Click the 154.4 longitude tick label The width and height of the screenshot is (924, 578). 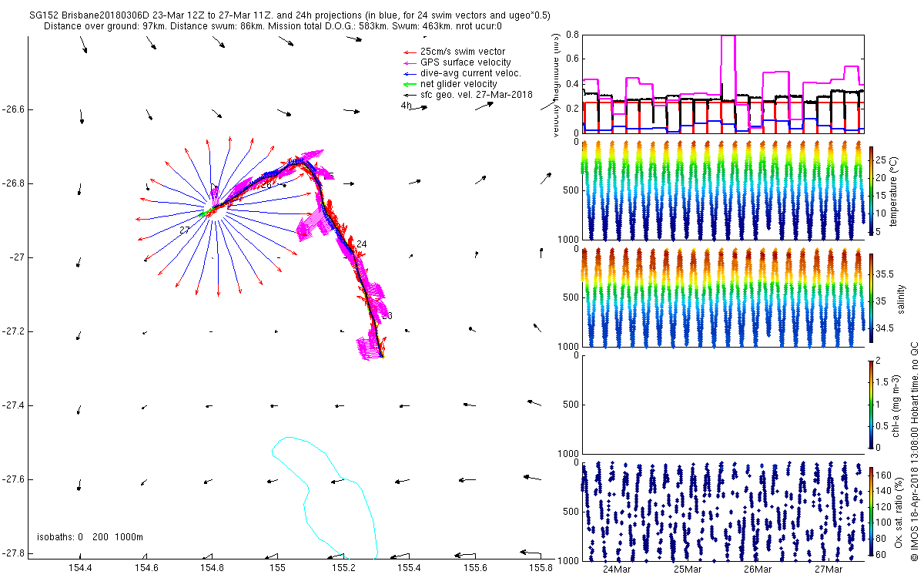tap(80, 568)
